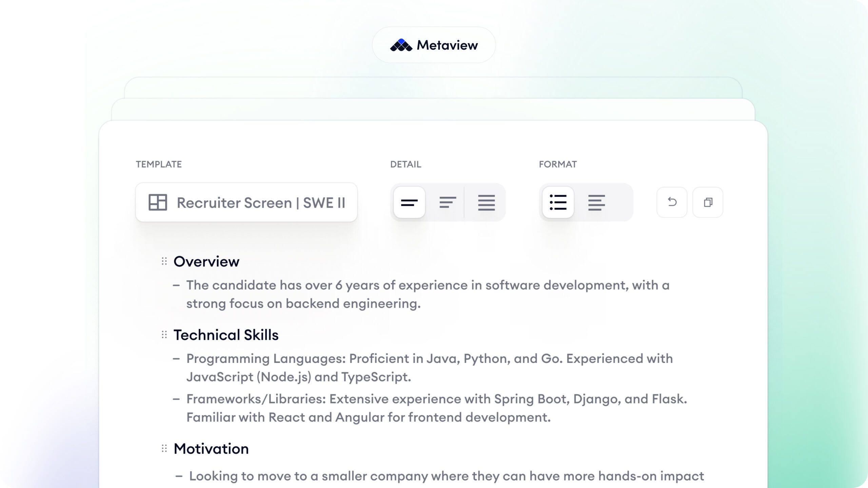Click the Motivation section drag handle
The image size is (868, 488).
(x=164, y=449)
